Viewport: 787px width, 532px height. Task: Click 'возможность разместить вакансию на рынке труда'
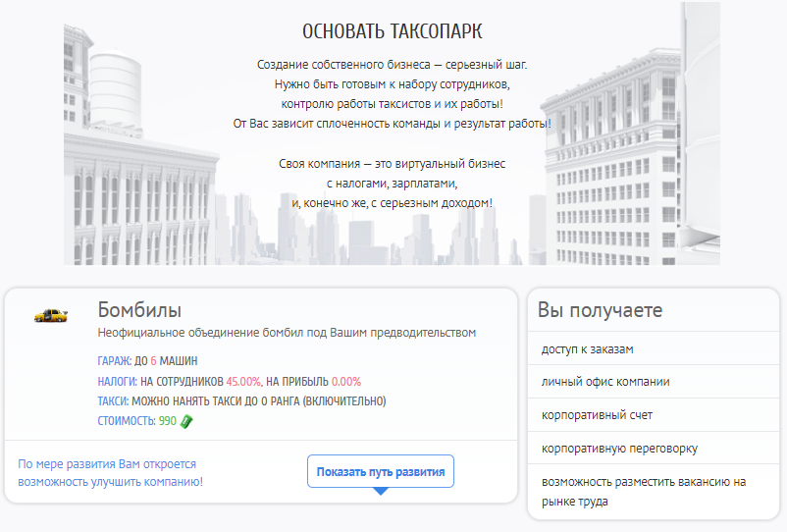[x=644, y=491]
